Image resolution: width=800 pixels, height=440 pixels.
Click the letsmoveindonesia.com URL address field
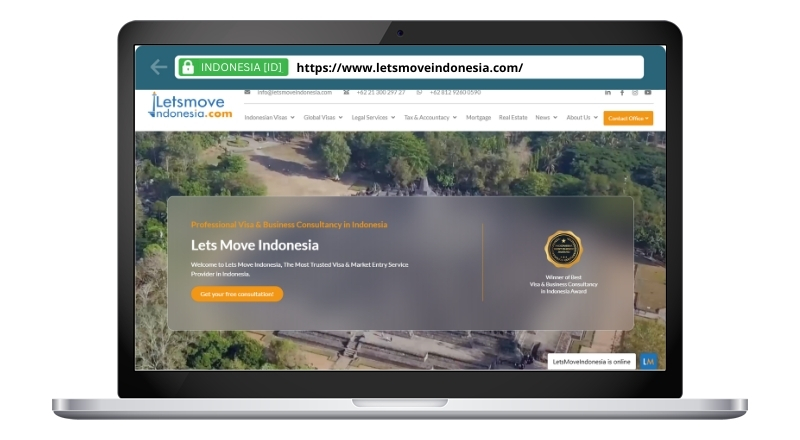click(410, 67)
